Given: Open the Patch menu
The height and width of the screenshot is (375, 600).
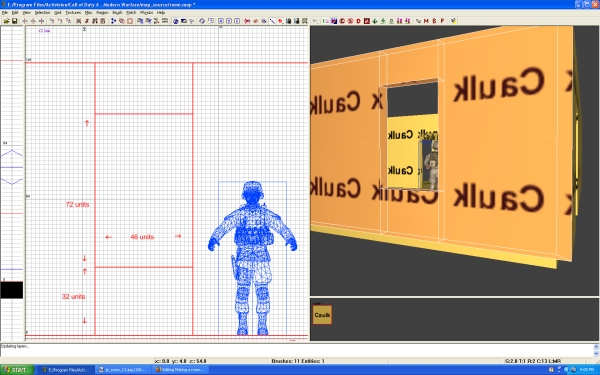Looking at the screenshot, I should pyautogui.click(x=131, y=13).
